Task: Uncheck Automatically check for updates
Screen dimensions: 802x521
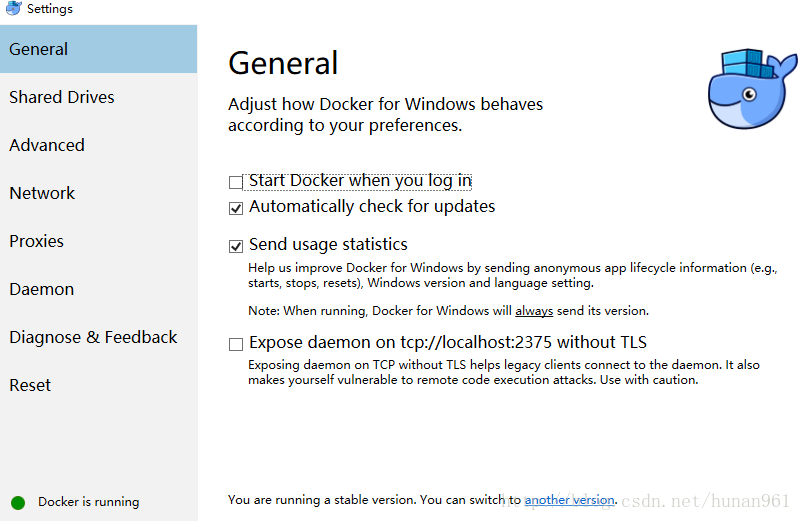Action: pyautogui.click(x=236, y=209)
